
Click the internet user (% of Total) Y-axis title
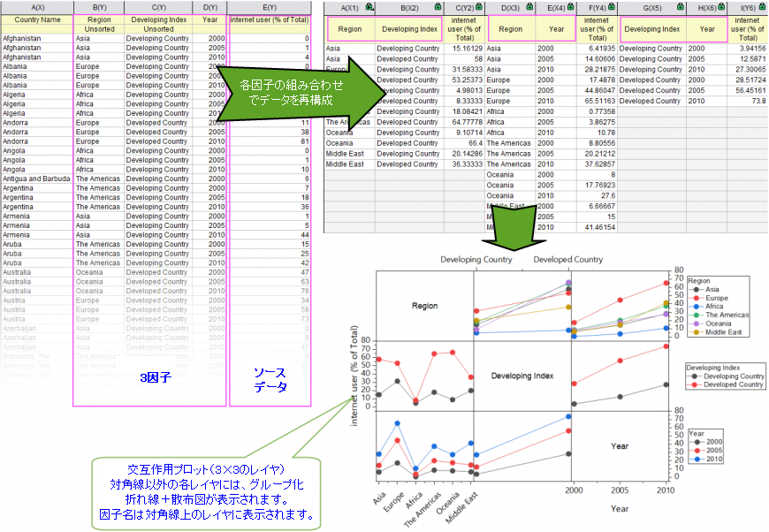click(x=354, y=376)
